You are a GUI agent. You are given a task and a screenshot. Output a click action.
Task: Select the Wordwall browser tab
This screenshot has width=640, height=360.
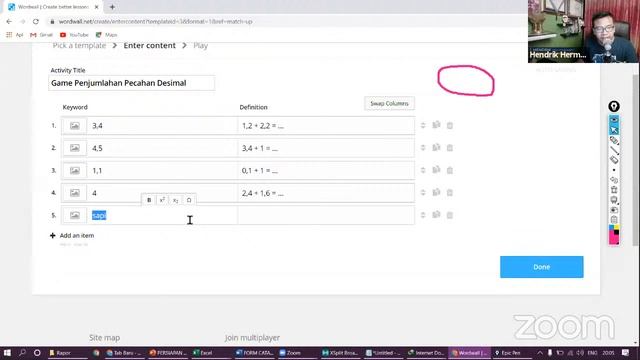coord(52,7)
